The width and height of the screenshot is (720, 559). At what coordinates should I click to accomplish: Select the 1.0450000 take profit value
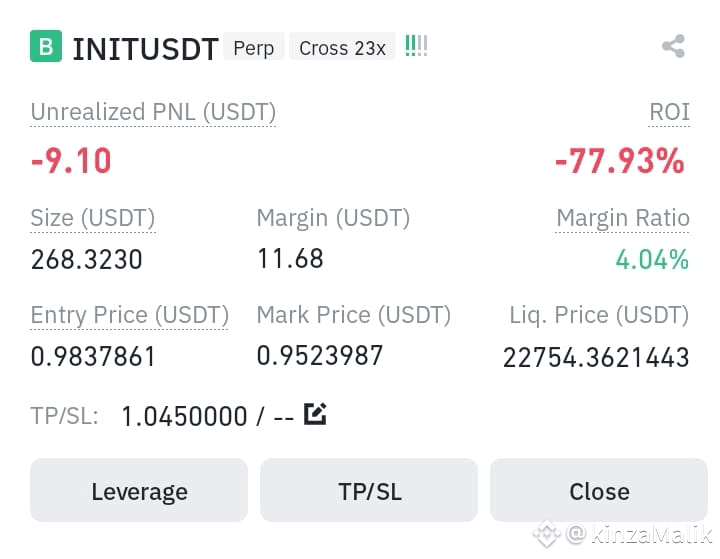click(185, 417)
